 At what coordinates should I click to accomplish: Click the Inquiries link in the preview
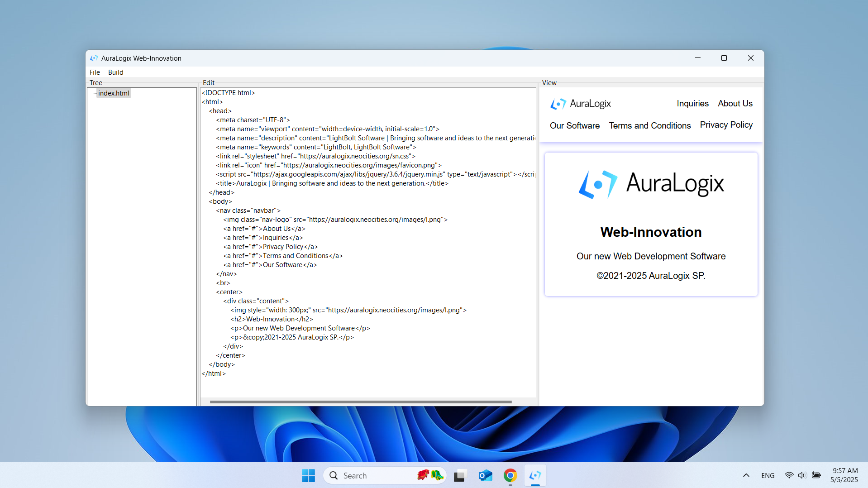[692, 104]
